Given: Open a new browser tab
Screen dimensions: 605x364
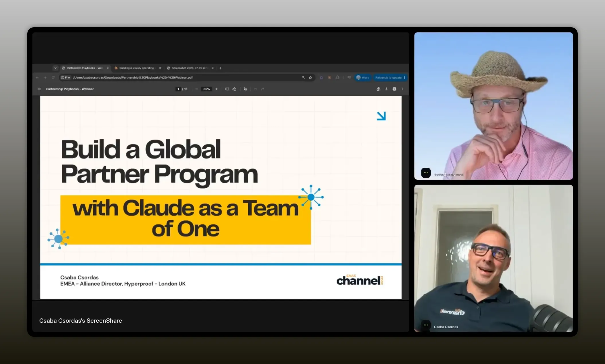Looking at the screenshot, I should 220,68.
